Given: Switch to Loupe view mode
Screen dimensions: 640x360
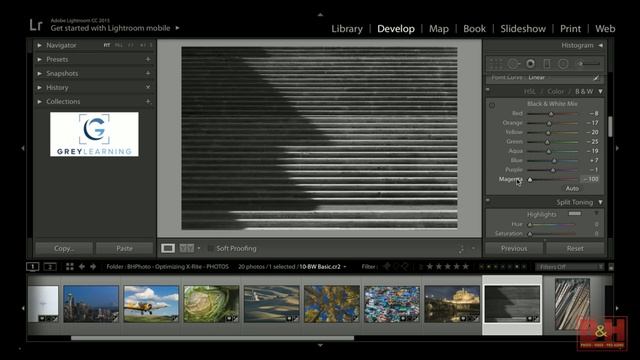Looking at the screenshot, I should point(168,248).
